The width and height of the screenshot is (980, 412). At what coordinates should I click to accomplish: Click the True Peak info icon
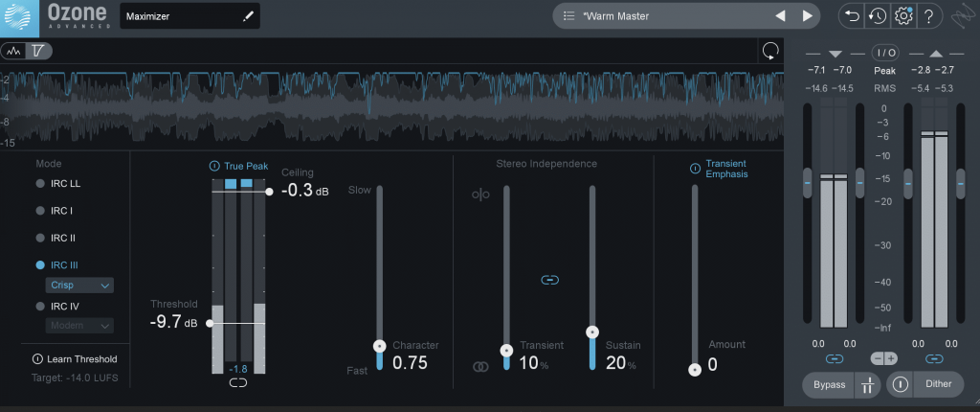pos(213,166)
